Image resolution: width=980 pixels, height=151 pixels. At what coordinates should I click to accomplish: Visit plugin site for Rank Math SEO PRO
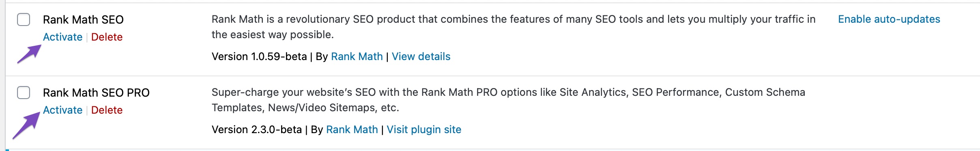click(x=424, y=129)
